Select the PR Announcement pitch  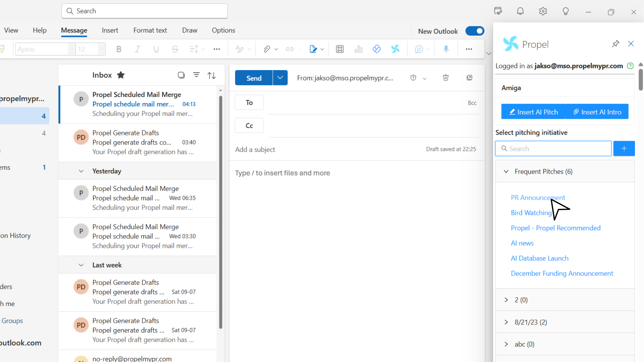(538, 198)
